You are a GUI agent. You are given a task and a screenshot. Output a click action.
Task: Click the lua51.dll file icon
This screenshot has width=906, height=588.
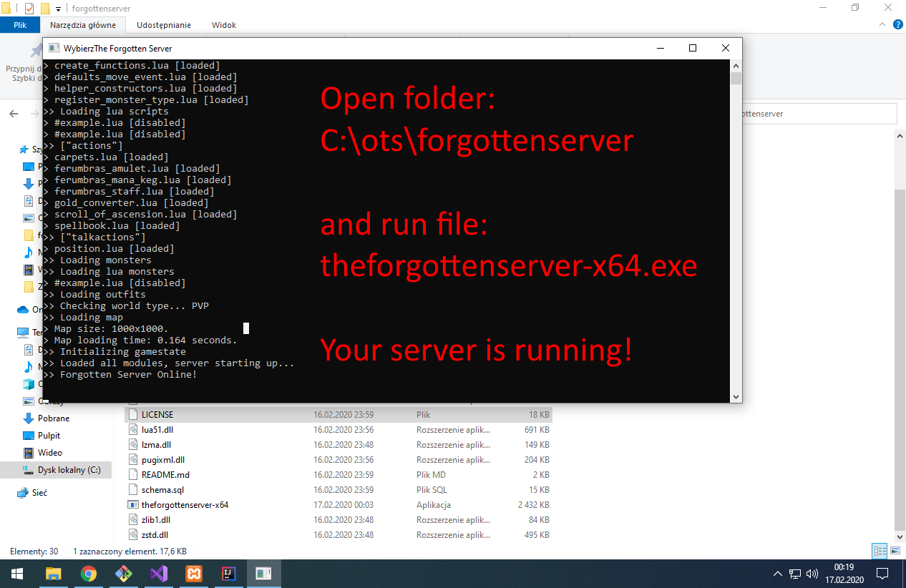(132, 430)
